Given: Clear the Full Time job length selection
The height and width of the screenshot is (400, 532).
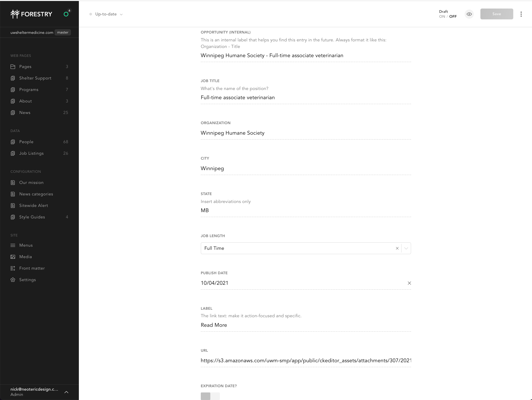Looking at the screenshot, I should pos(397,248).
